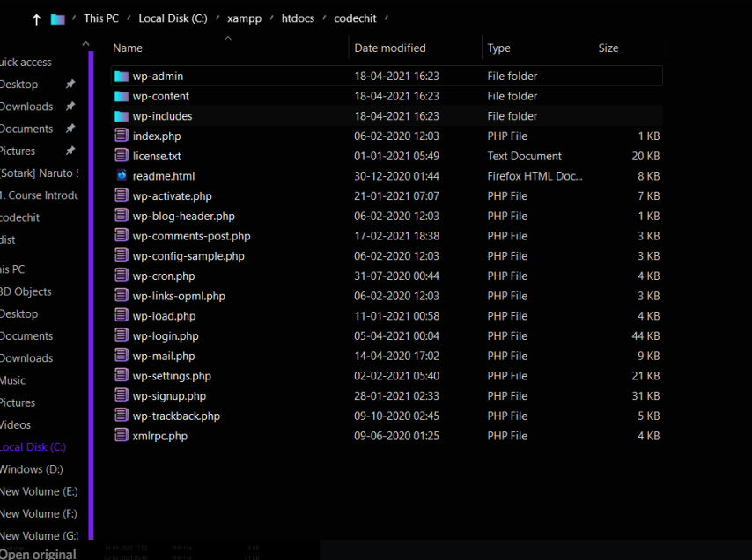Select the wp-content folder icon
The height and width of the screenshot is (560, 752).
pyautogui.click(x=122, y=96)
